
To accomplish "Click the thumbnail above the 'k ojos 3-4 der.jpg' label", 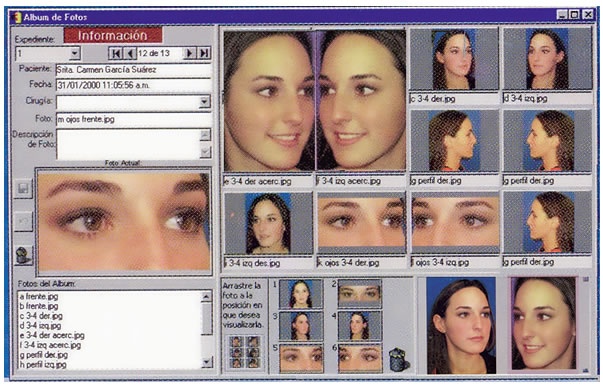I will pos(361,223).
